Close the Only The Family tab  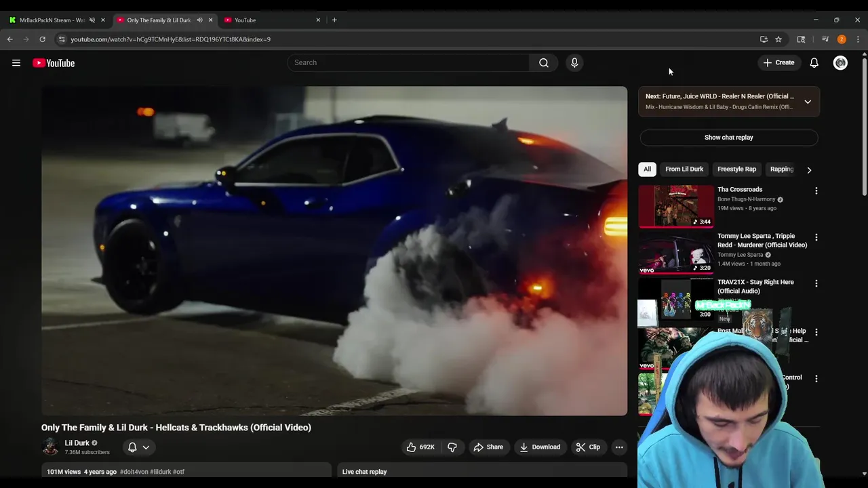coord(210,20)
